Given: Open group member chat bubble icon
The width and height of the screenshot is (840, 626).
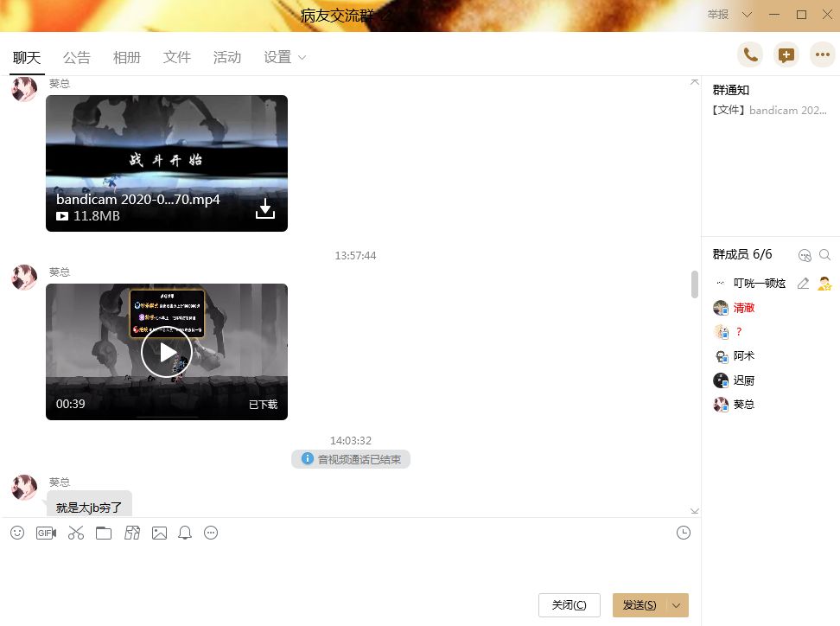Looking at the screenshot, I should click(x=805, y=255).
